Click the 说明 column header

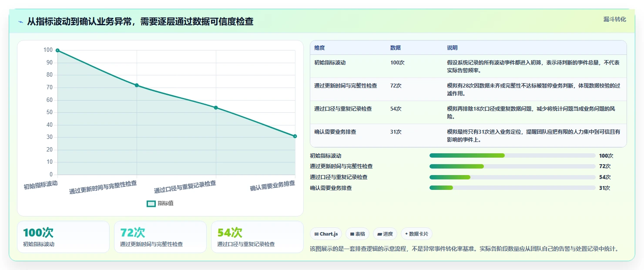[452, 48]
